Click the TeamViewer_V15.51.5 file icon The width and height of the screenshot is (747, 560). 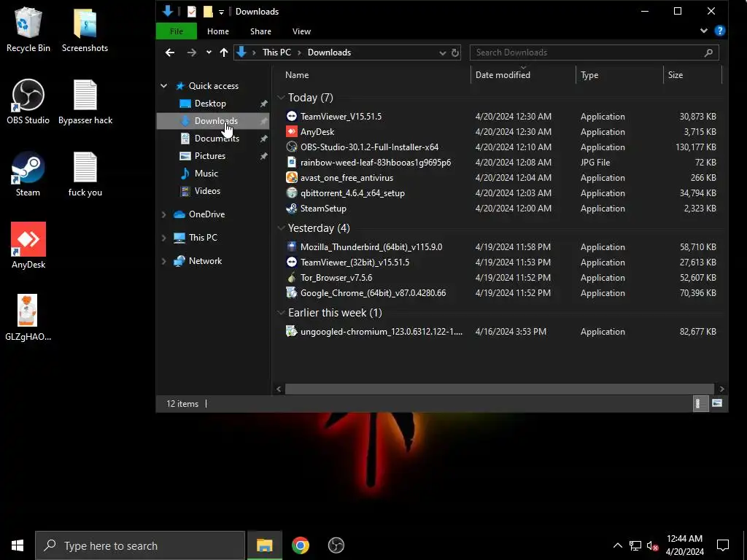tap(292, 116)
